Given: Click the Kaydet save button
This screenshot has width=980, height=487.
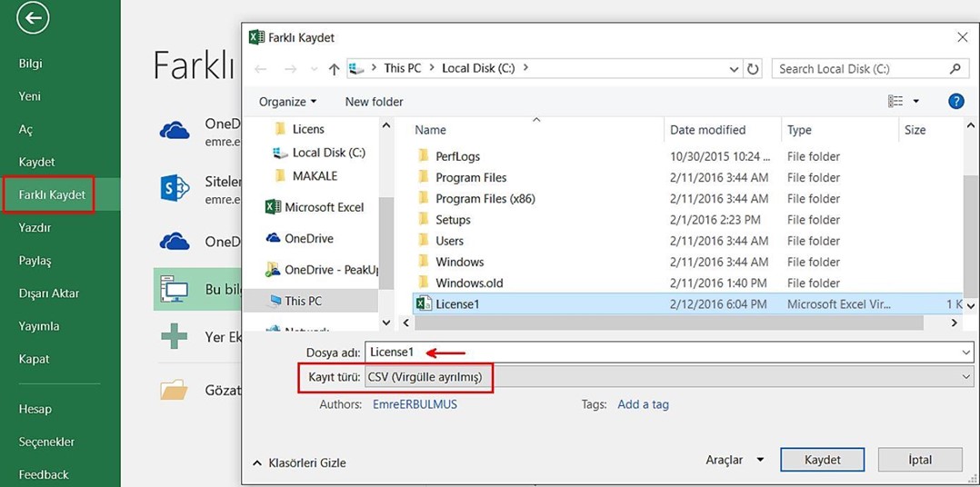Looking at the screenshot, I should 823,460.
